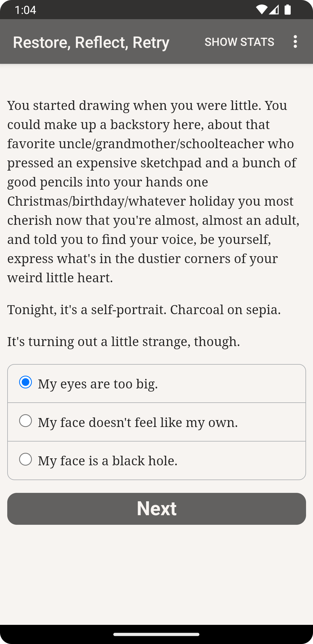Tap the "My face doesn't feel like my own." text
This screenshot has height=644, width=313.
[x=138, y=422]
